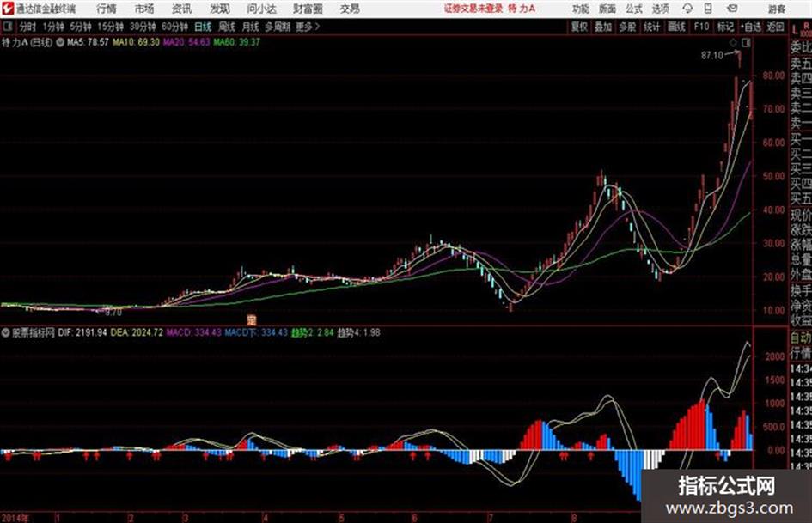Click the 趋势2: 2.84 value
This screenshot has height=523, width=812.
312,332
